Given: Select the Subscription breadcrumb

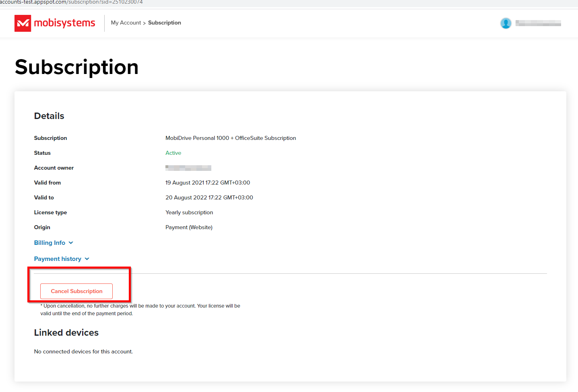Looking at the screenshot, I should [165, 23].
